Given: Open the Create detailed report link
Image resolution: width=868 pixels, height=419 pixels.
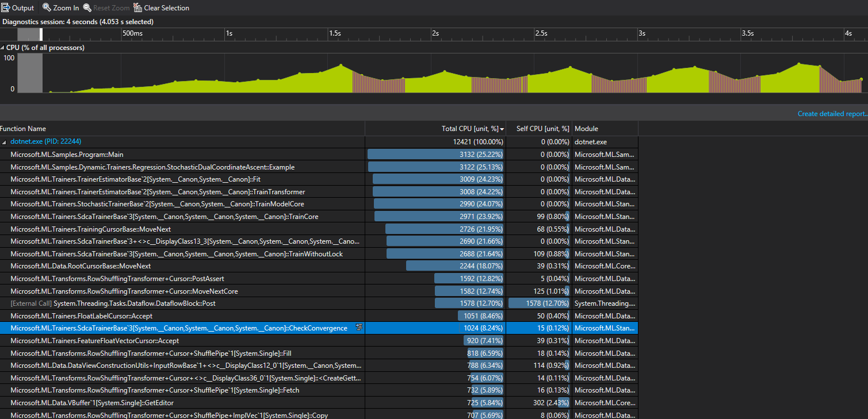Looking at the screenshot, I should (x=831, y=113).
